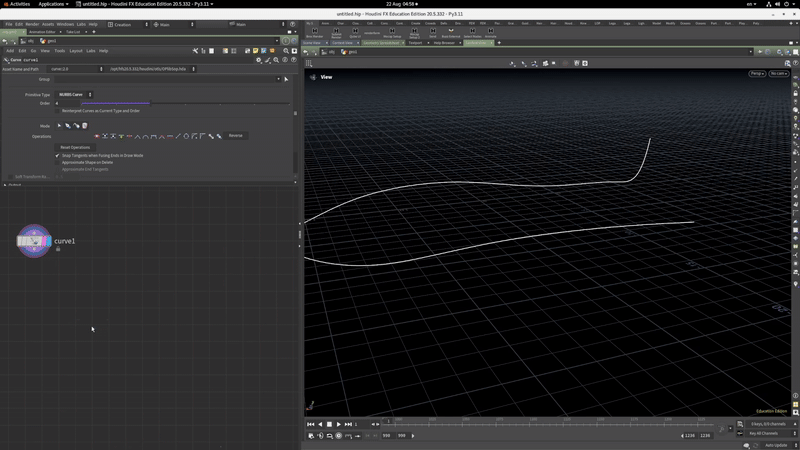Click the Brio Render shelf tool
Image resolution: width=800 pixels, height=450 pixels.
click(314, 33)
